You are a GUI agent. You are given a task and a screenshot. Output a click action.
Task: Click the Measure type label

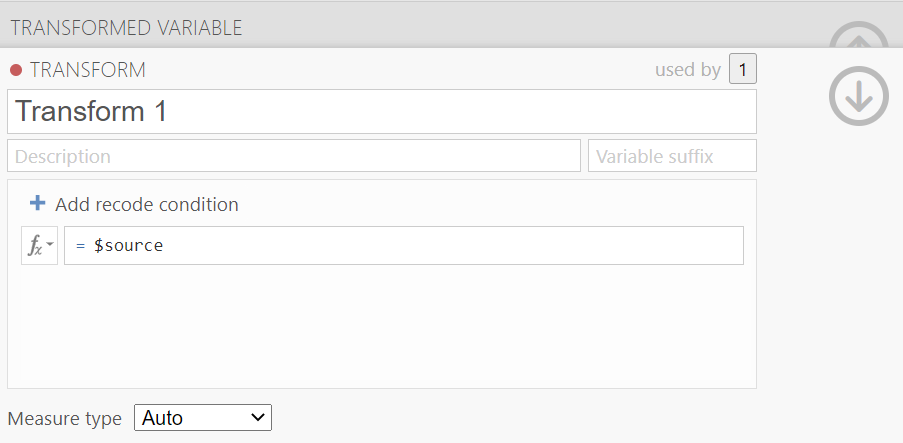[64, 418]
